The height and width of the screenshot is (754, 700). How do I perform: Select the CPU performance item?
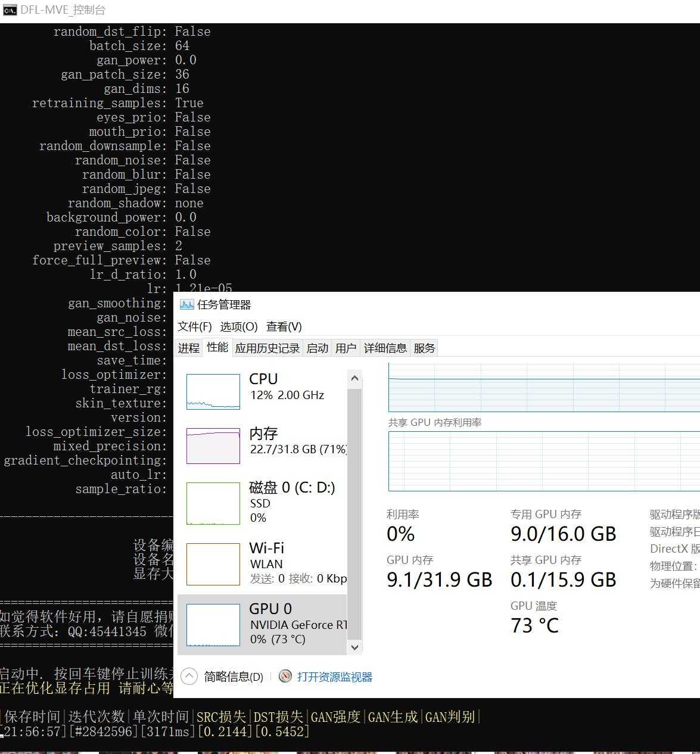pos(262,391)
